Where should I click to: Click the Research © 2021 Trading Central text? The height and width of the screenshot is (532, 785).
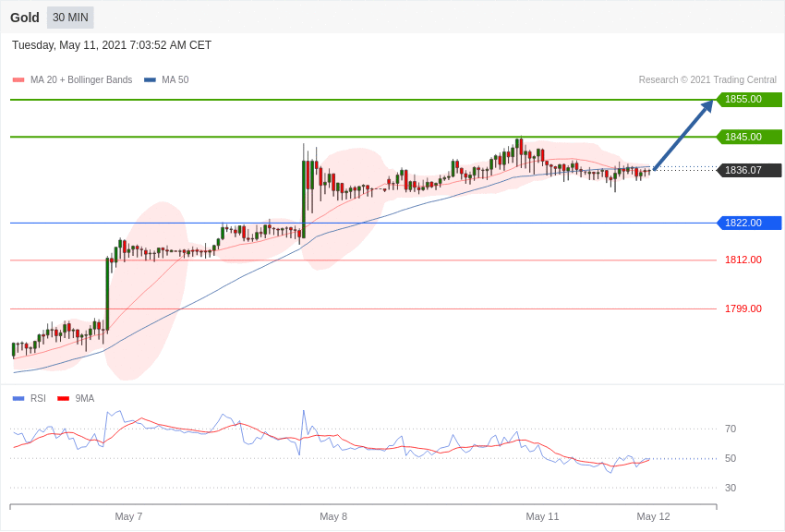coord(707,79)
